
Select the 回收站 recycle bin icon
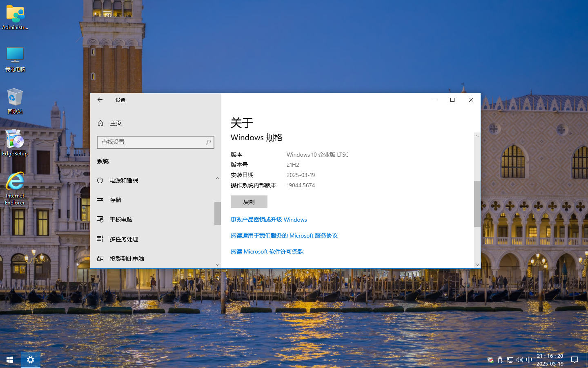pyautogui.click(x=15, y=101)
